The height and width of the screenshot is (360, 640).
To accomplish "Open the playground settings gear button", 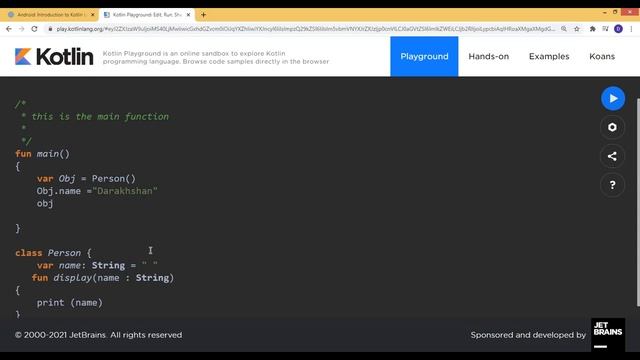I will coord(612,127).
